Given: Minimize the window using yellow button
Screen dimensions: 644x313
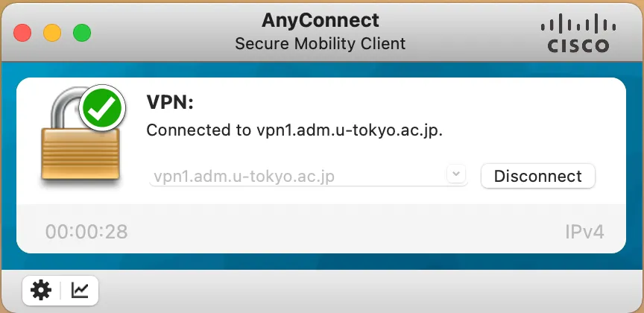Looking at the screenshot, I should pos(52,33).
